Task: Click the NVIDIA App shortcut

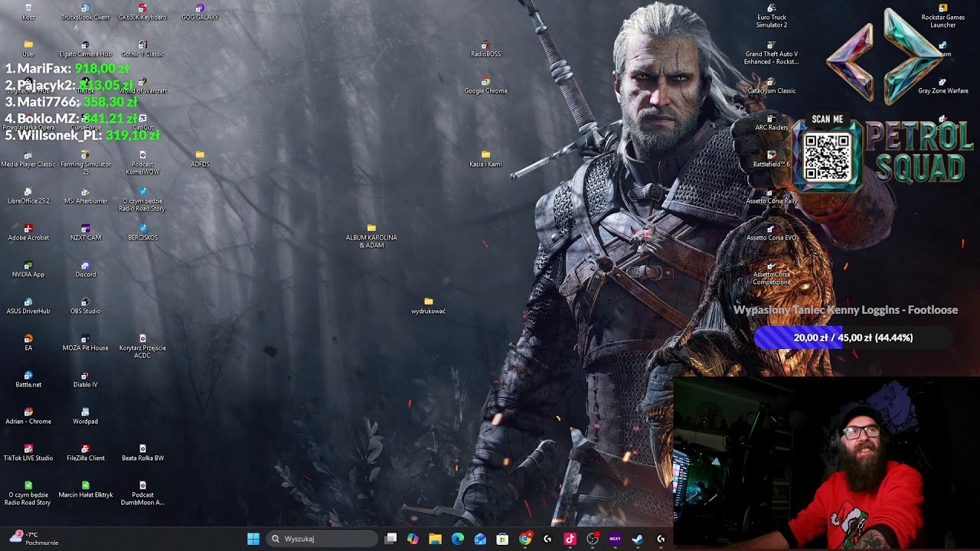Action: 28,269
